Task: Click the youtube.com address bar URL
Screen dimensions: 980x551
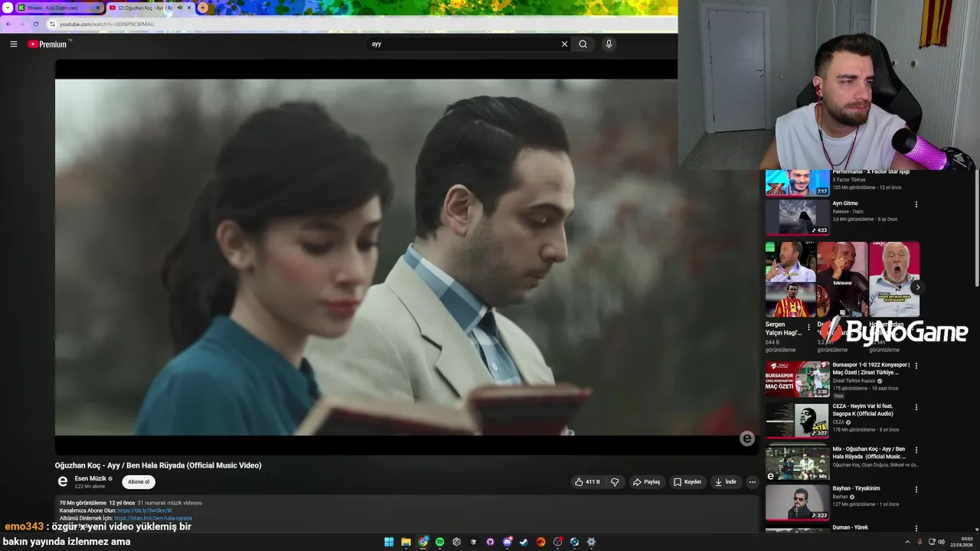Action: [107, 24]
